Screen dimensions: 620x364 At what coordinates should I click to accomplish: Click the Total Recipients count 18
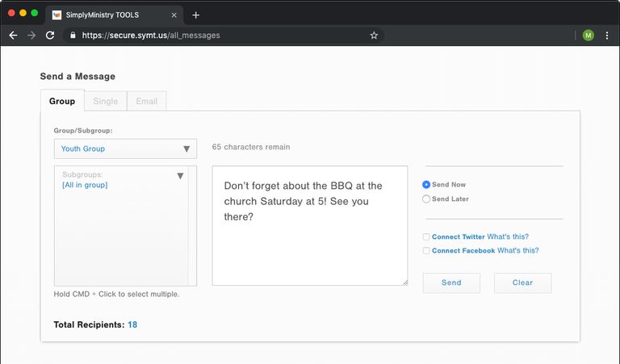pos(132,325)
